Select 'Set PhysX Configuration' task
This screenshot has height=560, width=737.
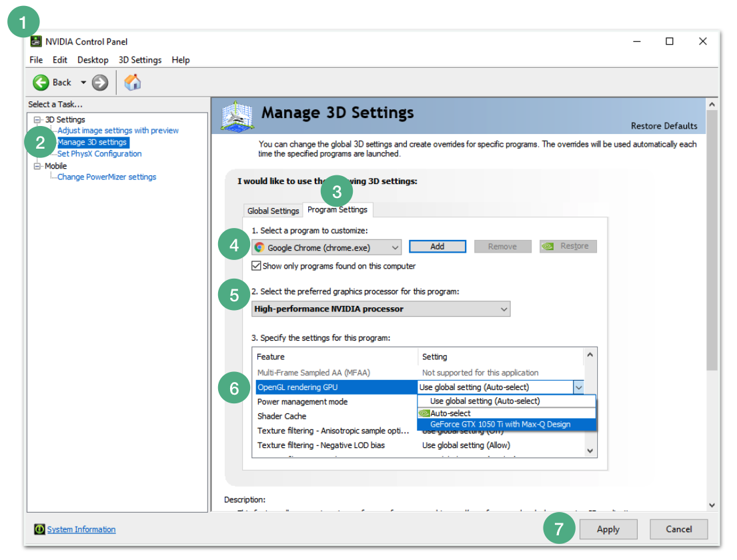(x=99, y=153)
